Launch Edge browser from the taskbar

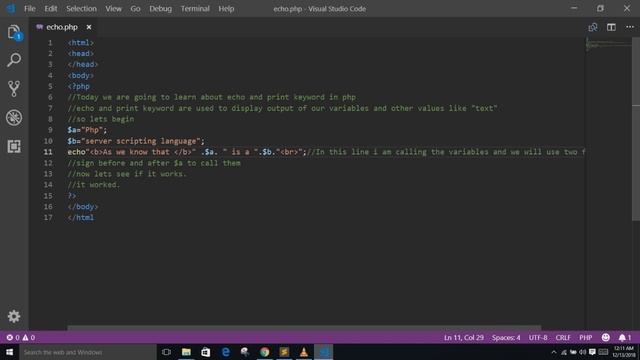225,352
